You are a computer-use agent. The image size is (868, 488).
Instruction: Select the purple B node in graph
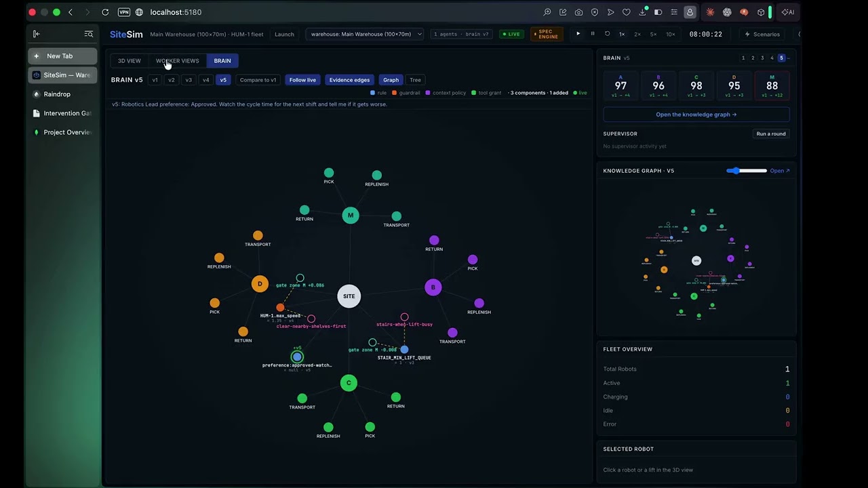pos(433,287)
